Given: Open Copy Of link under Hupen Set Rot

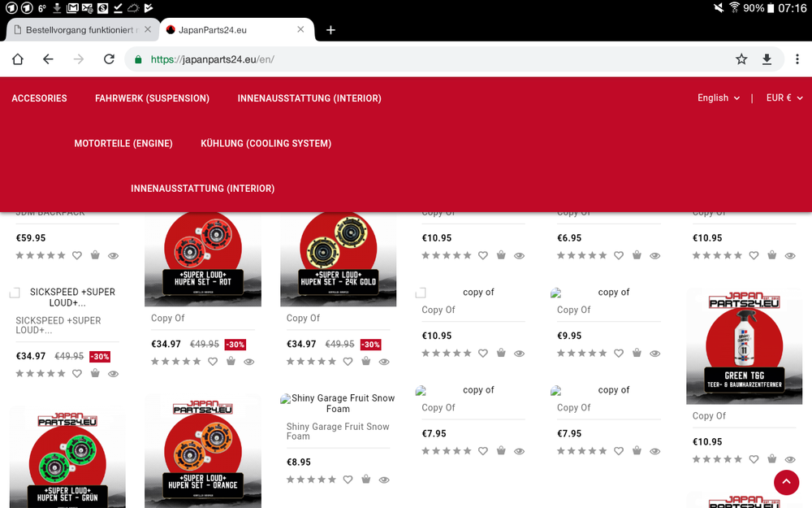Looking at the screenshot, I should 168,319.
